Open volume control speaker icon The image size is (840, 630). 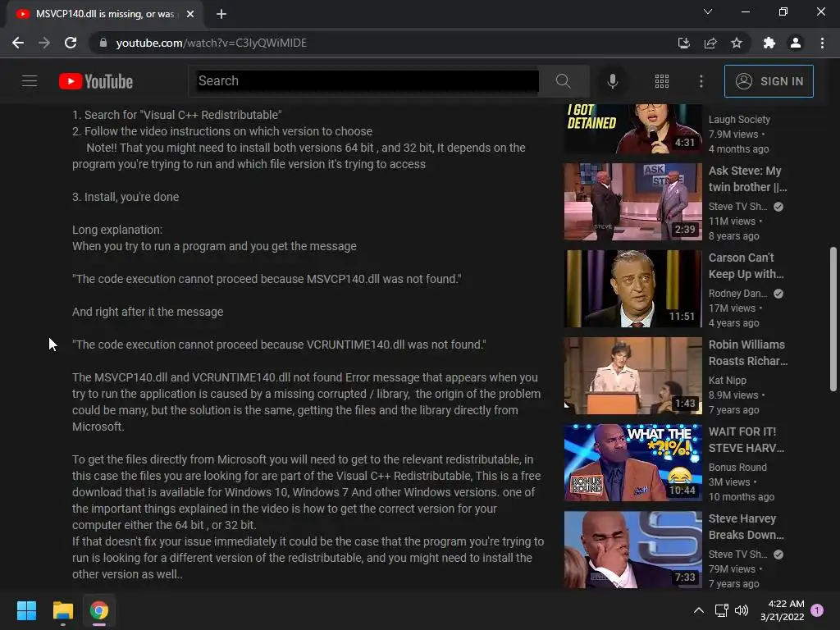click(742, 610)
